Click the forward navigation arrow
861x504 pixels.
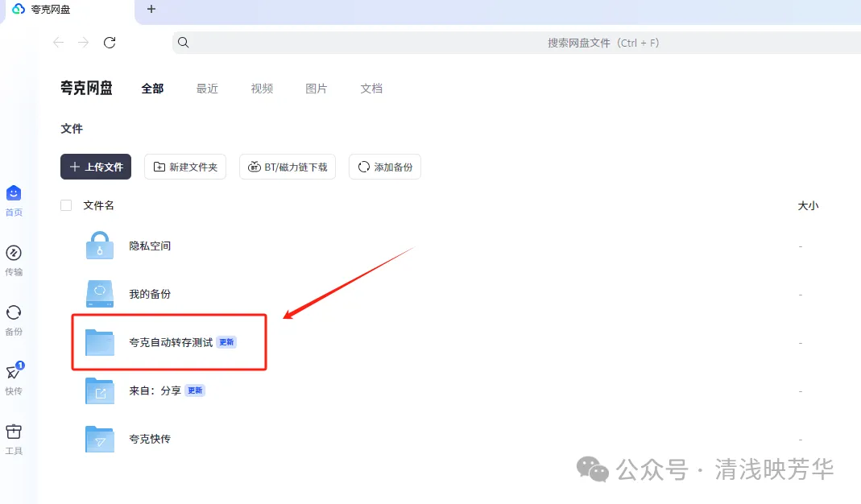tap(84, 43)
